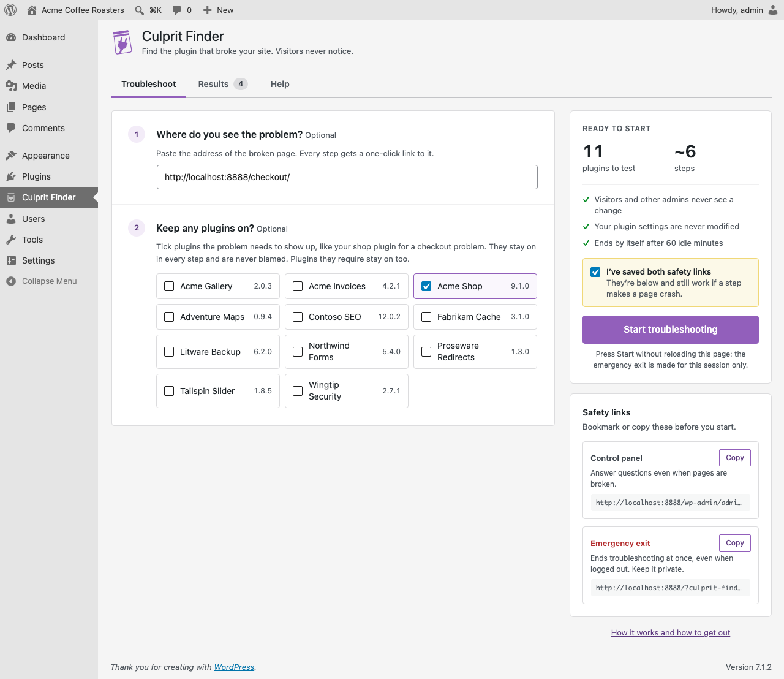784x679 pixels.
Task: Tick the Northwind Forms plugin checkbox
Action: click(x=298, y=352)
